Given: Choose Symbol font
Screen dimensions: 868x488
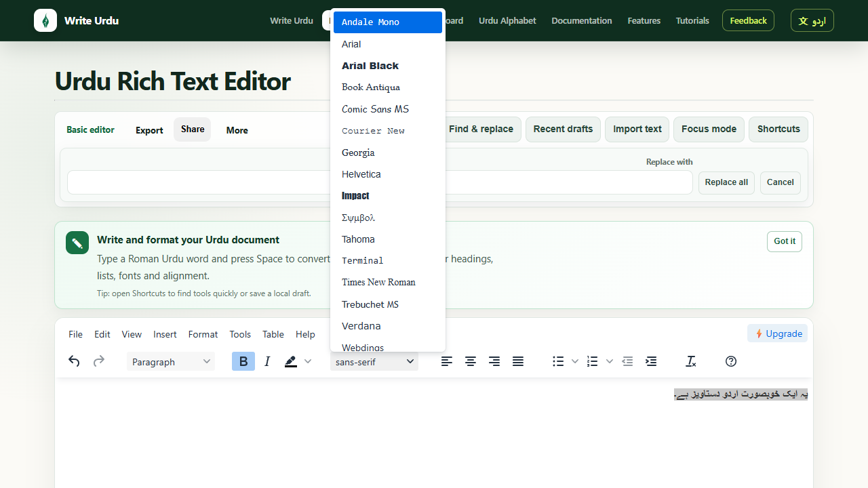Looking at the screenshot, I should pyautogui.click(x=388, y=218).
